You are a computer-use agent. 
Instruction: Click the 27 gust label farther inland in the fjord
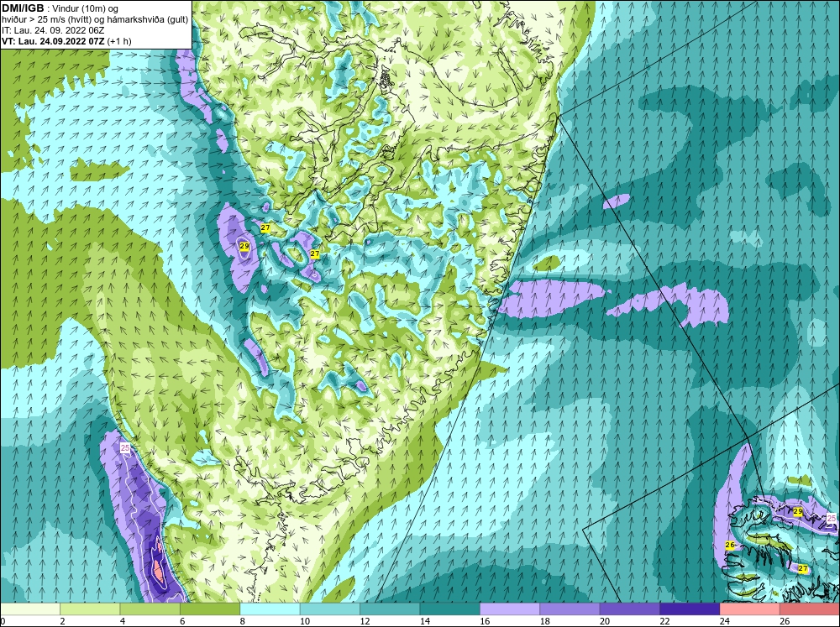[x=315, y=253]
